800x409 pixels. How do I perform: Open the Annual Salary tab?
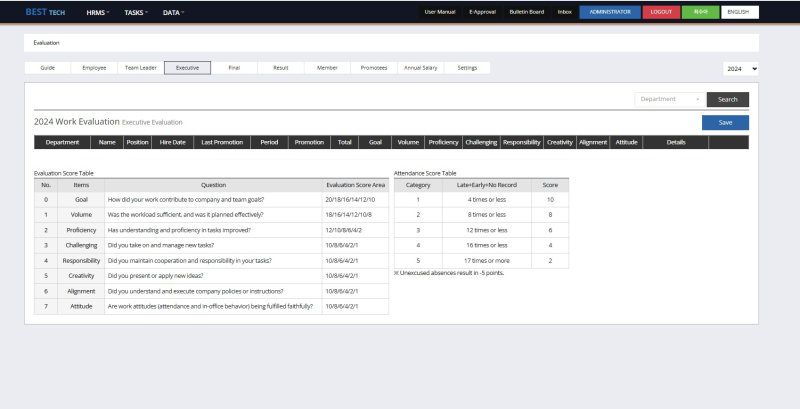pos(420,68)
